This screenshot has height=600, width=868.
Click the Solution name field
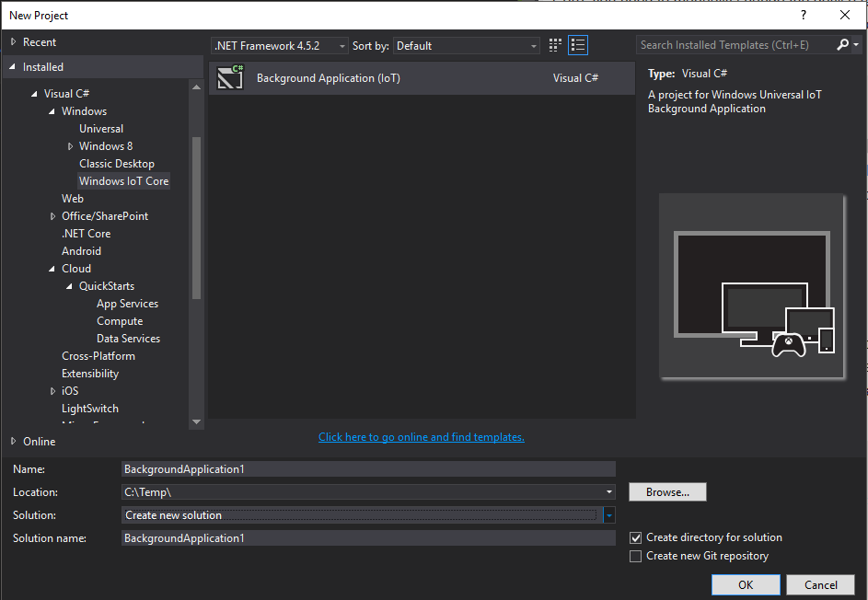tap(368, 538)
